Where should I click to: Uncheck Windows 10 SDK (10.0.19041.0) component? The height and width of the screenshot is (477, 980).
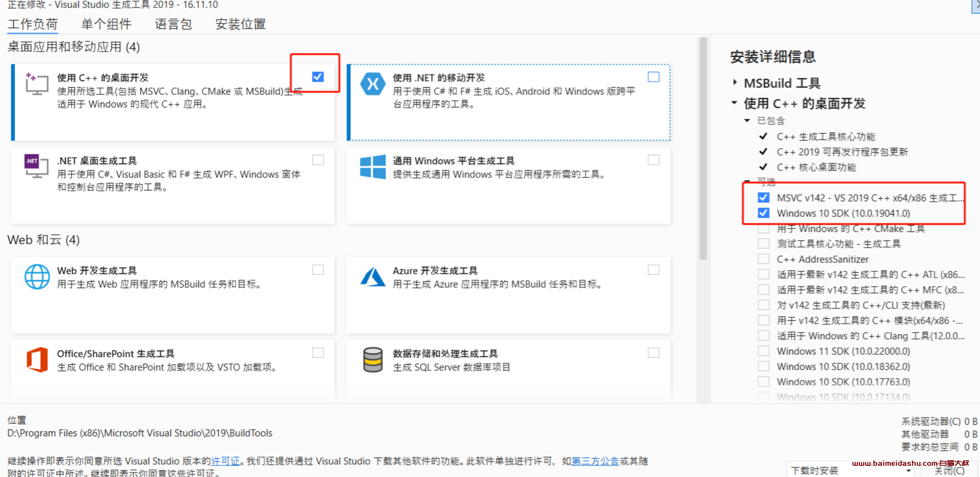click(x=763, y=213)
